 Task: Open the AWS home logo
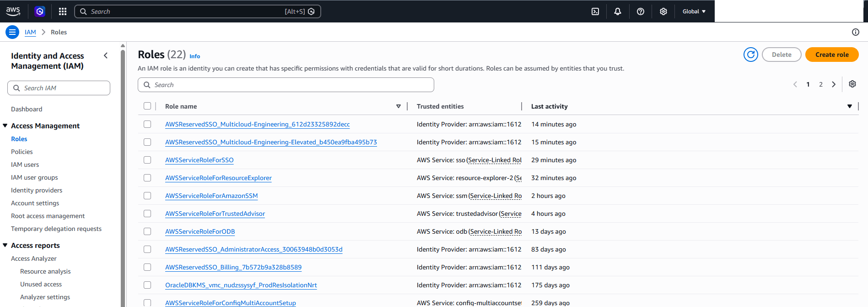[13, 11]
